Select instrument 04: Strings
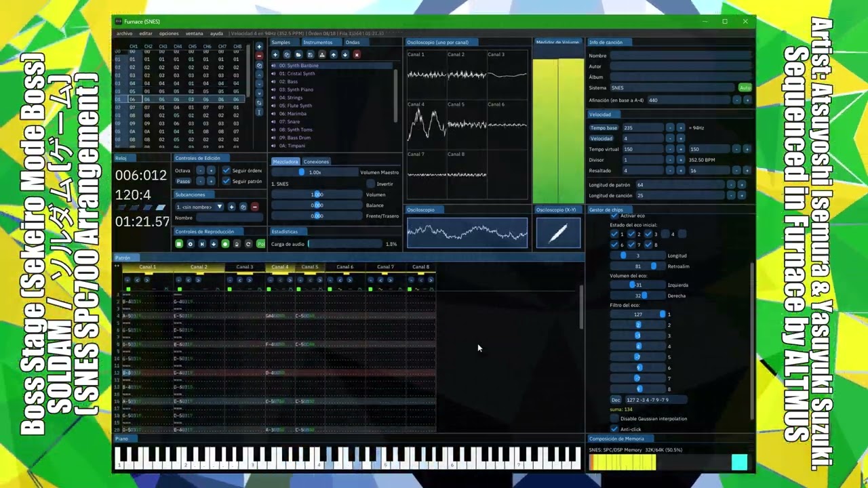The image size is (868, 488). (x=332, y=98)
